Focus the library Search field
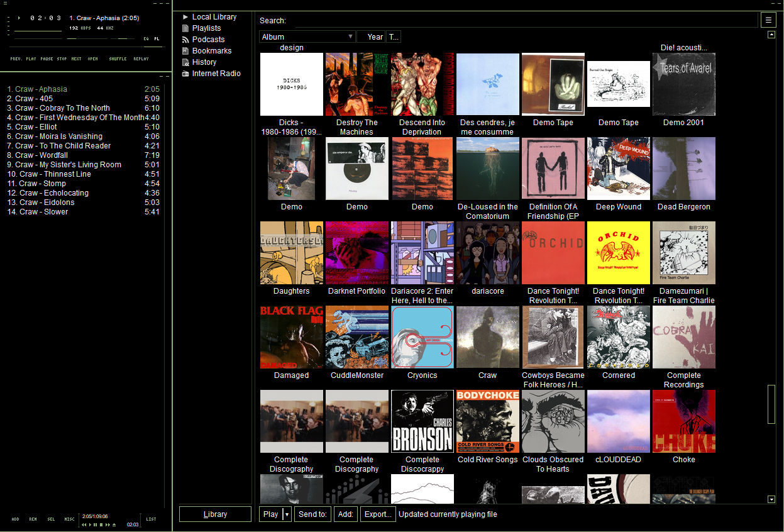This screenshot has width=784, height=532. 526,21
